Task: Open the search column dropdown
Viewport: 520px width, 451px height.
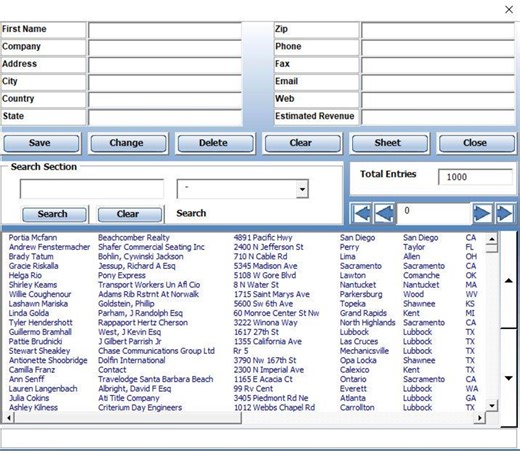Action: [302, 189]
